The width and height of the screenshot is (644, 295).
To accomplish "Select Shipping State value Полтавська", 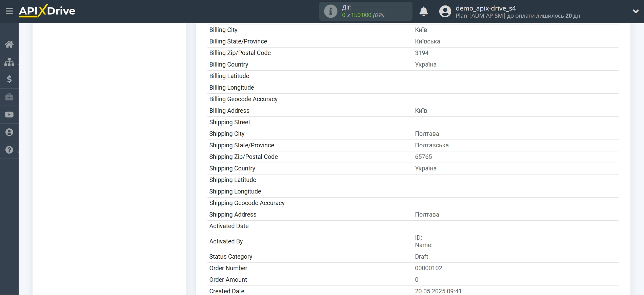I will tap(432, 145).
